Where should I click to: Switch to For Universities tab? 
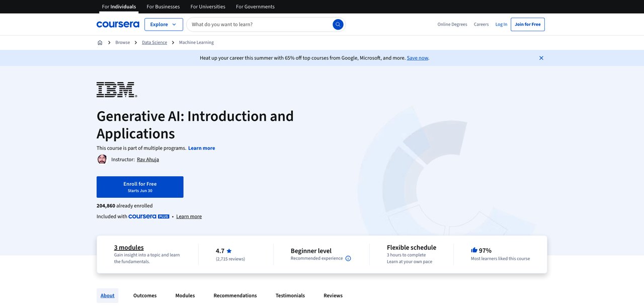point(208,7)
